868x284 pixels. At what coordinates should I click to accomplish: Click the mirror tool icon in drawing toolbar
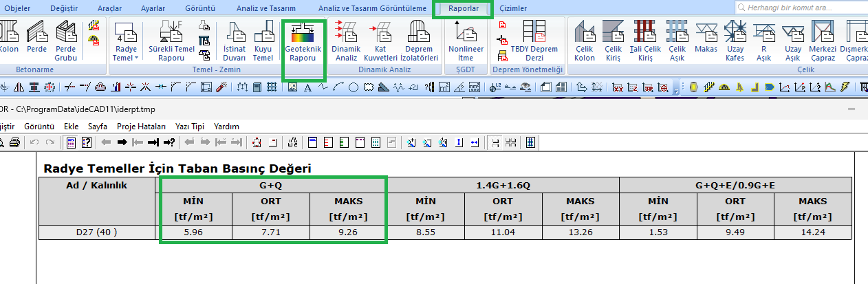(19, 87)
